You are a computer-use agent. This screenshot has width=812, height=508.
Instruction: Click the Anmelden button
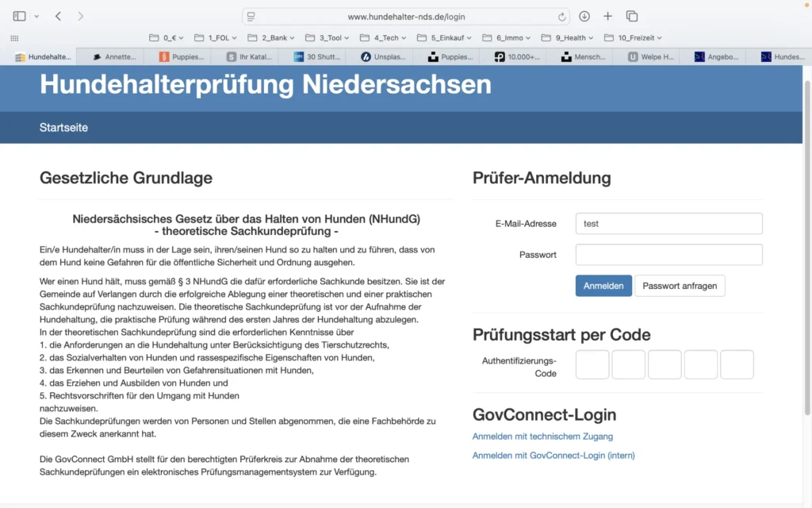point(603,286)
